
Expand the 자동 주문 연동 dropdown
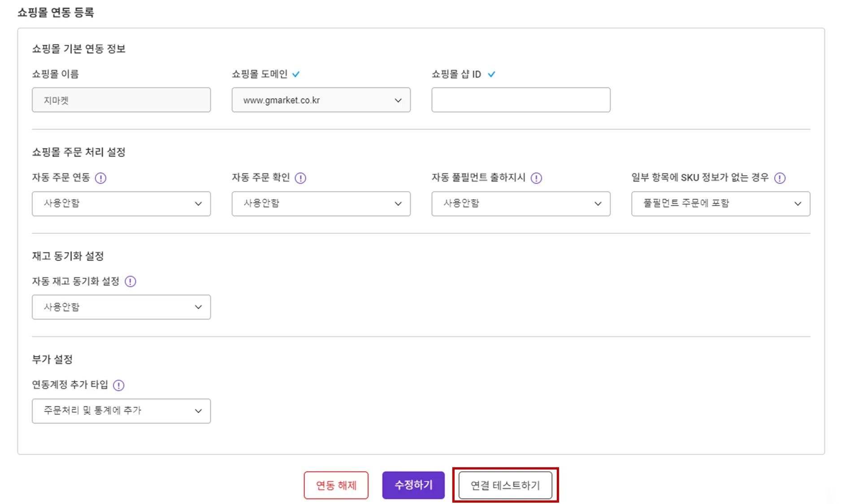click(121, 204)
